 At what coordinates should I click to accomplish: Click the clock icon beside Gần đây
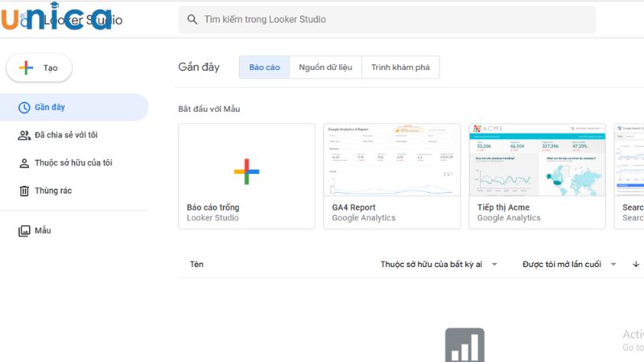[24, 108]
